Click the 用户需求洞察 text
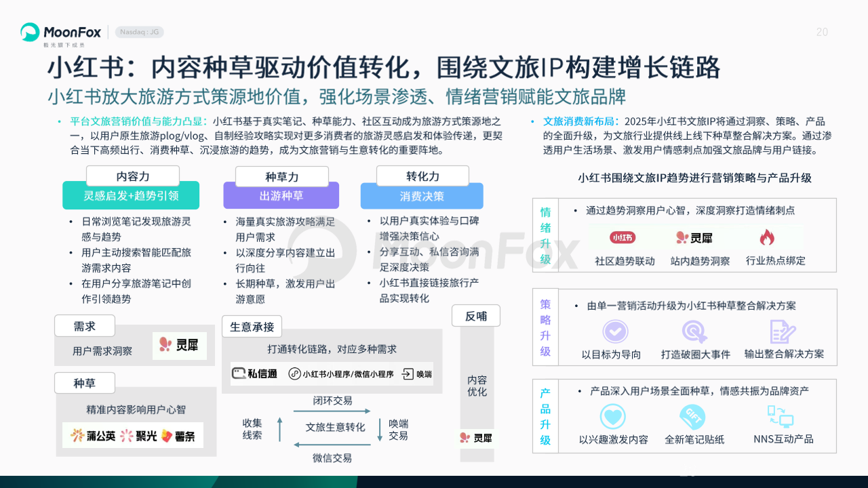Screen dimensions: 868x488 (102, 351)
